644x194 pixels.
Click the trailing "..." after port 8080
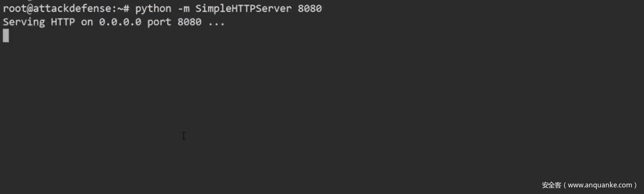[216, 22]
